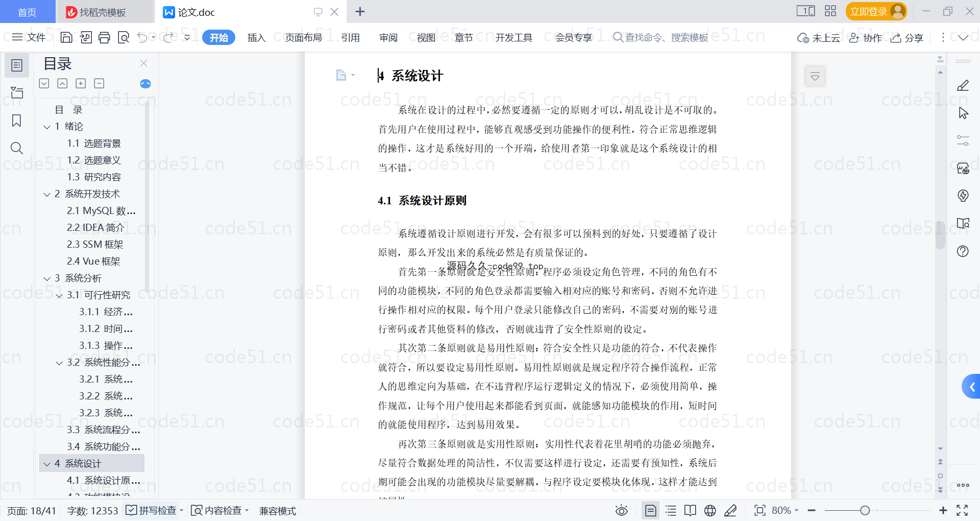Open a new tab with plus button
Screen dimensions: 980x521
360,12
